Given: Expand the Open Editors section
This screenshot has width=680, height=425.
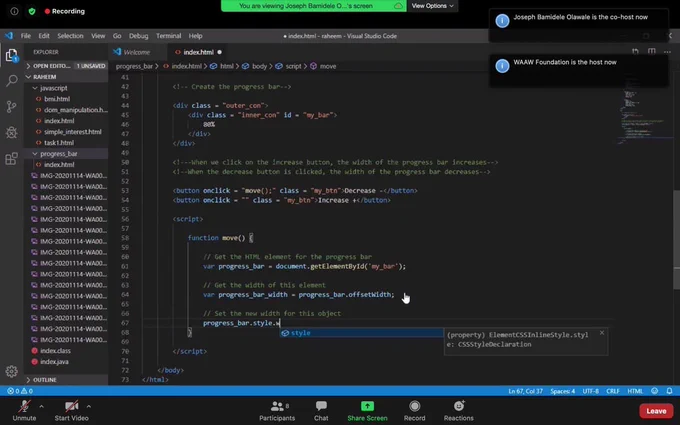Looking at the screenshot, I should (x=66, y=66).
